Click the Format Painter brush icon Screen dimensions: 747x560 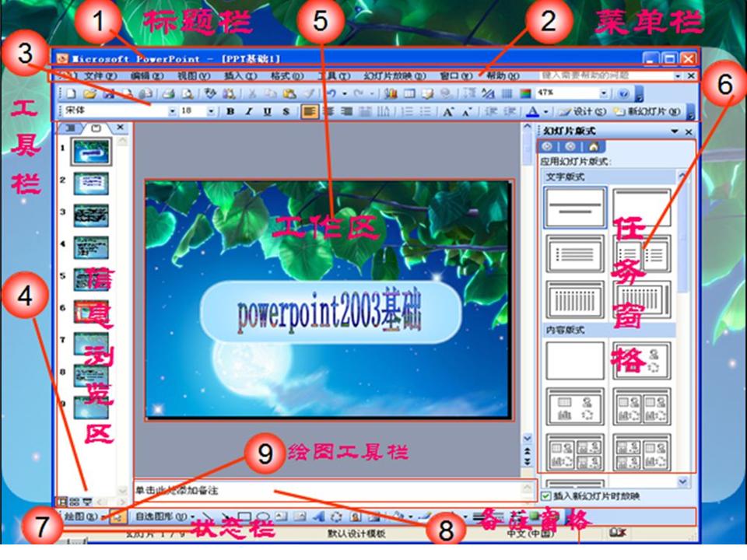pos(309,94)
